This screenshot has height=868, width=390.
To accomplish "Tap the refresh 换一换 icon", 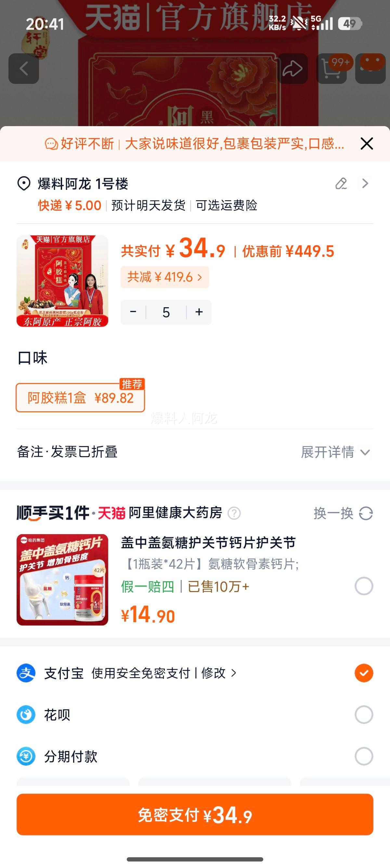I will pyautogui.click(x=366, y=514).
